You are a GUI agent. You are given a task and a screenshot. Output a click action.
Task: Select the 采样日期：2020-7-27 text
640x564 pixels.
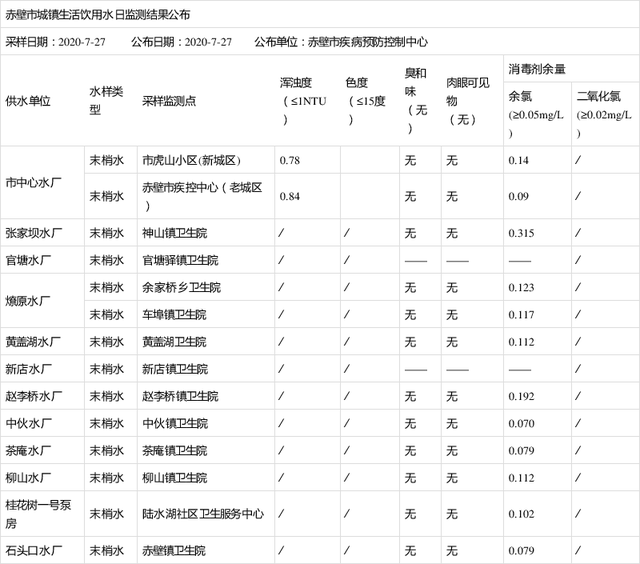pyautogui.click(x=55, y=42)
